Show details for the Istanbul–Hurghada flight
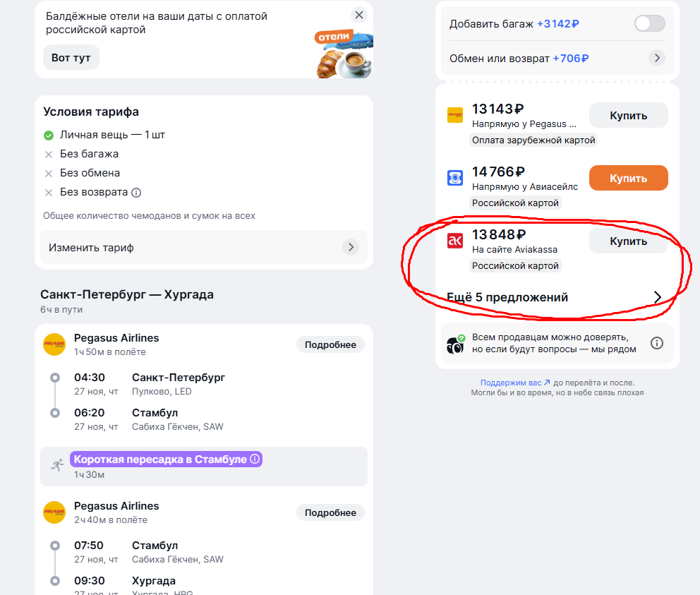The image size is (700, 595). 330,512
